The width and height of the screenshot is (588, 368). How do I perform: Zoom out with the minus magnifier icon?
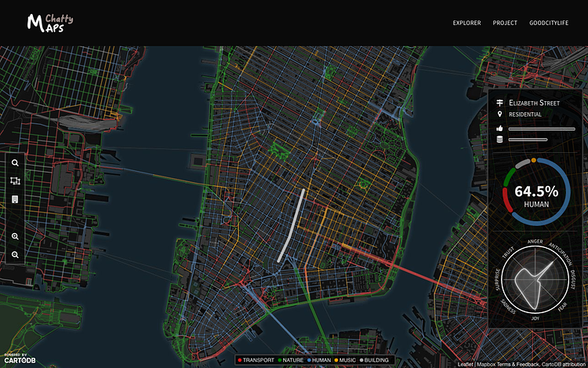click(x=15, y=255)
